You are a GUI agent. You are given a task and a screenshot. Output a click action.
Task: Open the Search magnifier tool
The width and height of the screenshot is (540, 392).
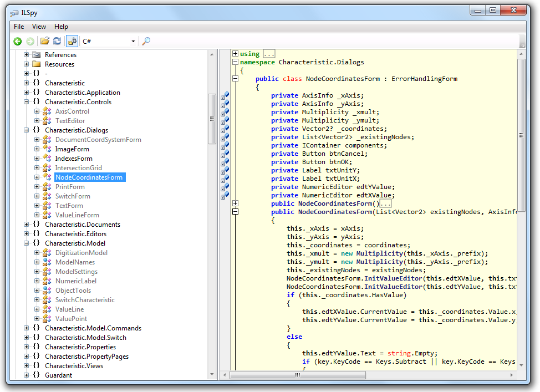(x=146, y=41)
